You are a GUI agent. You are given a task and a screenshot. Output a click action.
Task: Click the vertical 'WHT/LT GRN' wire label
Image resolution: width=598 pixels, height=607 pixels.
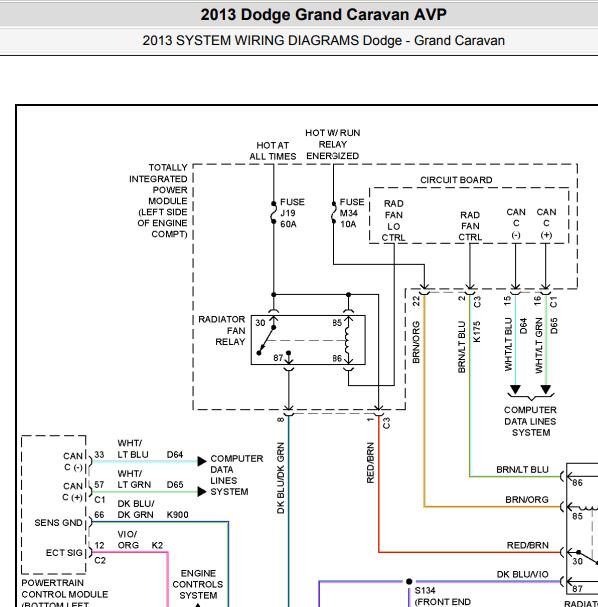click(539, 346)
